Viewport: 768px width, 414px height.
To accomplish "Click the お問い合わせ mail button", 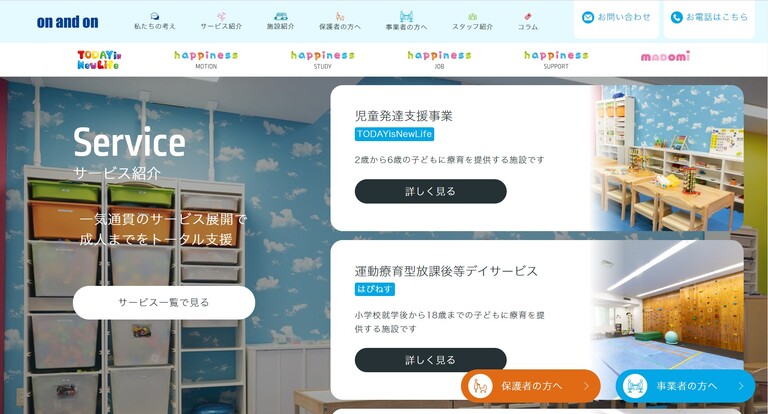I will (x=616, y=18).
